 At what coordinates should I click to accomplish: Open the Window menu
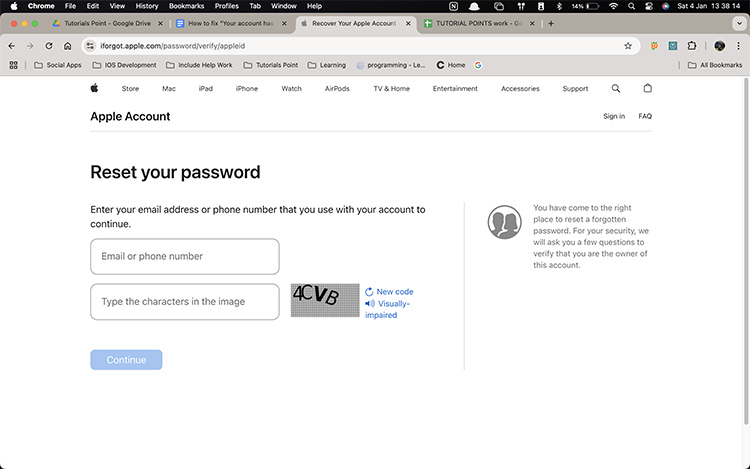[284, 6]
